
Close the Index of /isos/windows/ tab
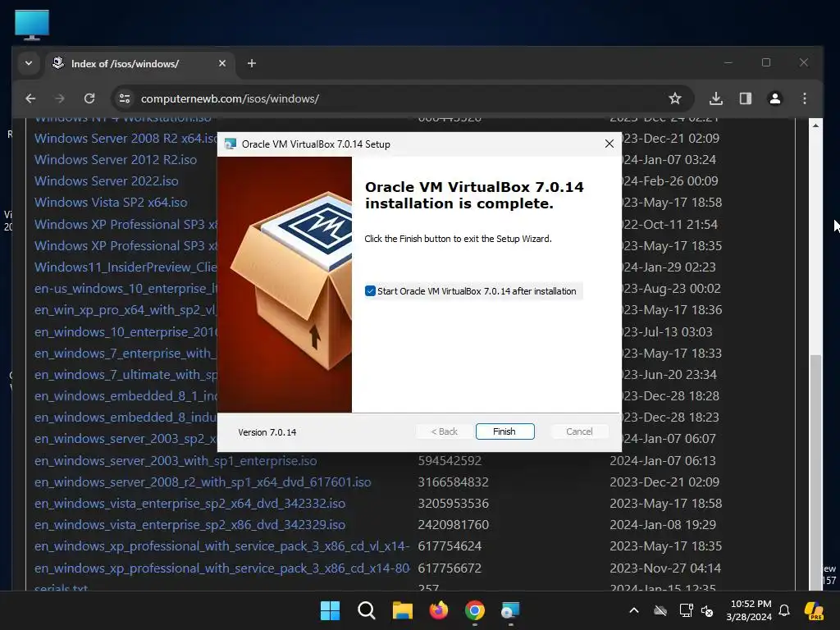tap(222, 63)
